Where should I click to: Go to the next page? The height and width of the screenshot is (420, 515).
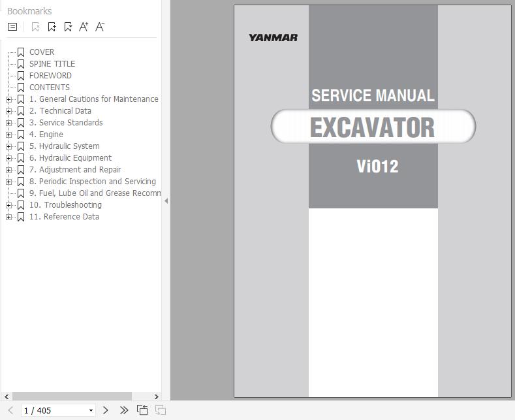(106, 410)
